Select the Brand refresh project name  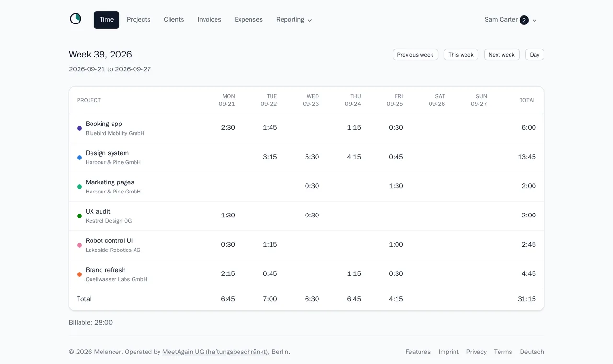click(x=105, y=270)
